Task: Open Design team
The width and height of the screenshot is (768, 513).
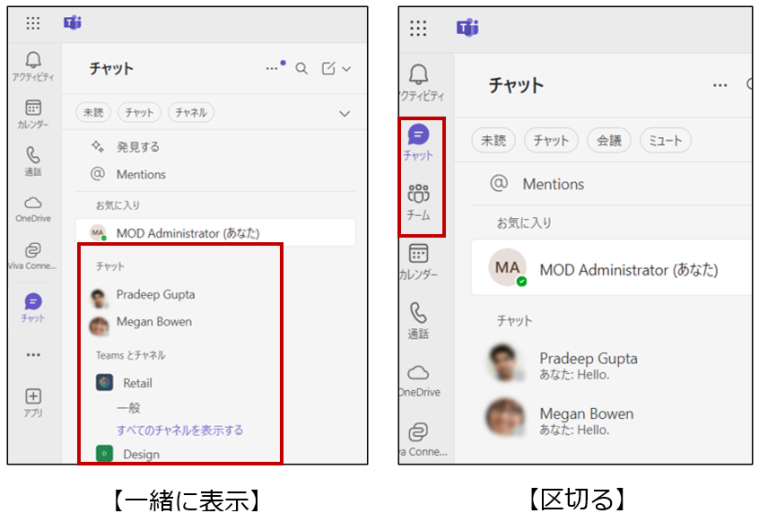Action: pos(128,454)
